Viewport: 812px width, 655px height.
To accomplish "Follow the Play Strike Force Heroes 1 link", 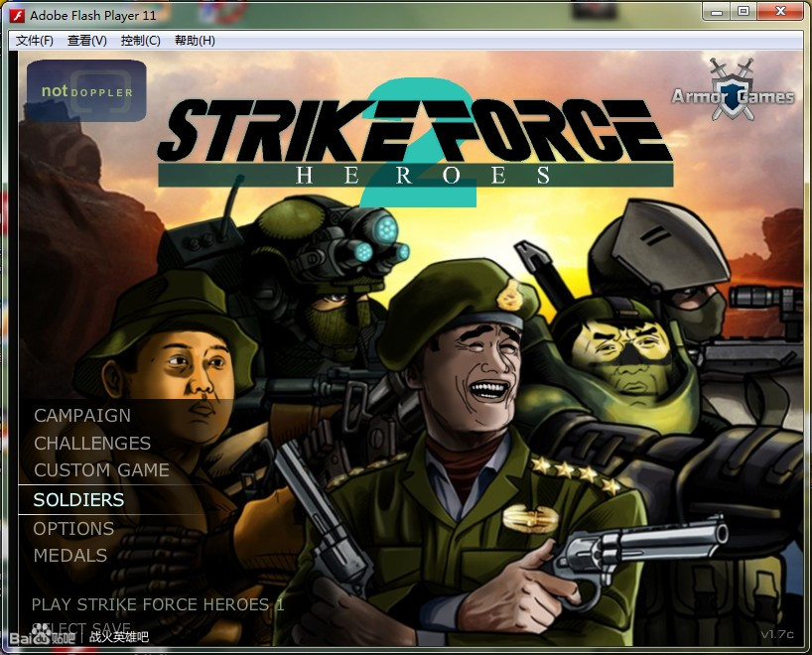I will (158, 604).
